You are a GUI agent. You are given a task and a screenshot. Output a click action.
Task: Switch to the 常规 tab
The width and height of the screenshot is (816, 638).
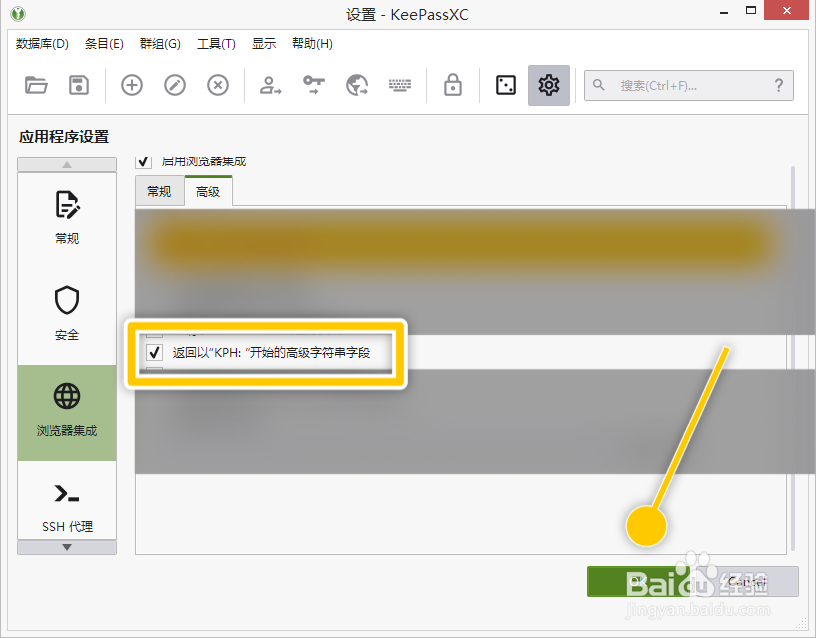[x=159, y=190]
